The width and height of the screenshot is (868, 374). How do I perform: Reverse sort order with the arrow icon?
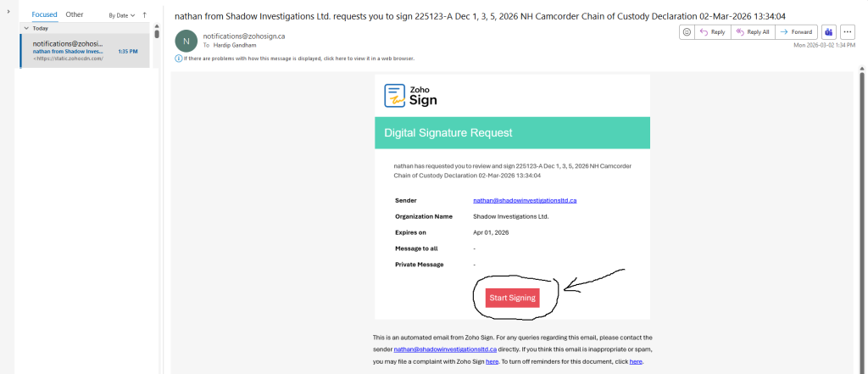144,15
